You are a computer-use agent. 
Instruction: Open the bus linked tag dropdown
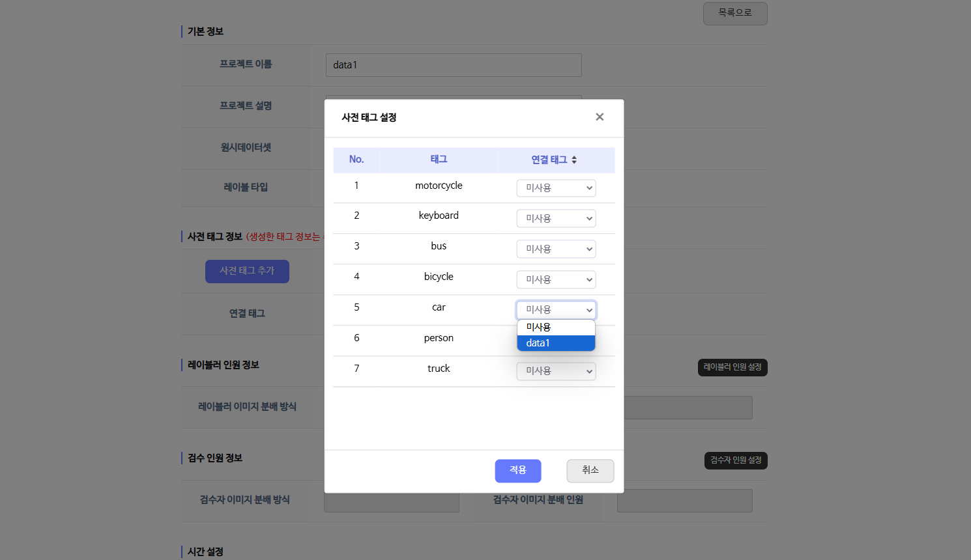coord(556,249)
